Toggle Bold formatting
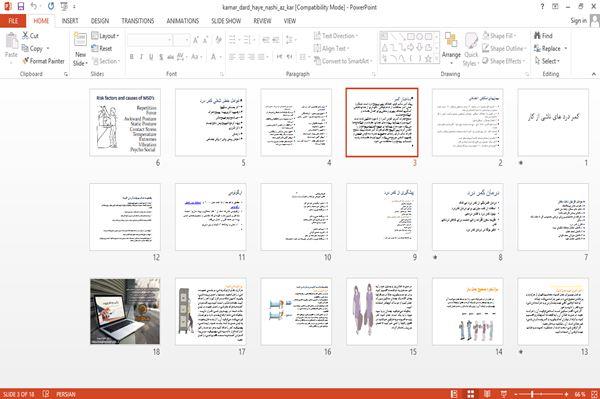 point(132,57)
